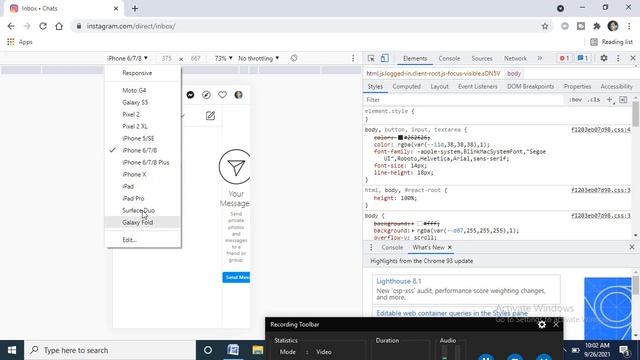The height and width of the screenshot is (360, 640).
Task: Open Lighthouse 8.1 link
Action: [x=398, y=281]
